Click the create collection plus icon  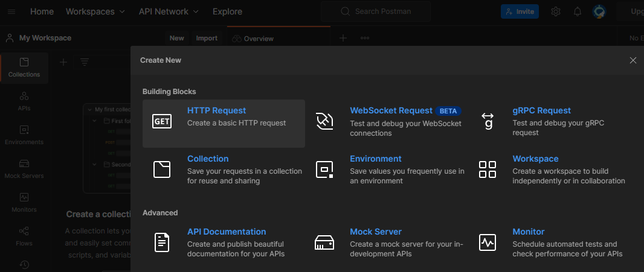click(63, 62)
